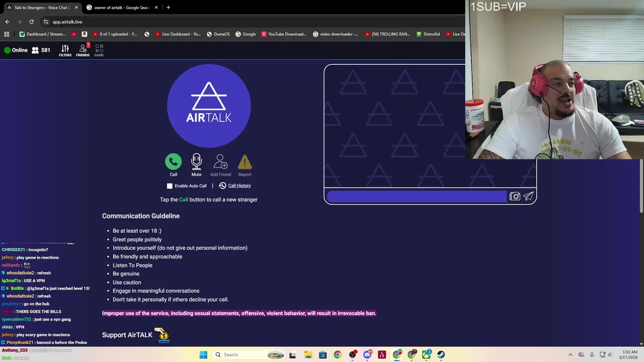Launch Steam from the taskbar
Viewport: 644px width, 362px height.
click(441, 354)
